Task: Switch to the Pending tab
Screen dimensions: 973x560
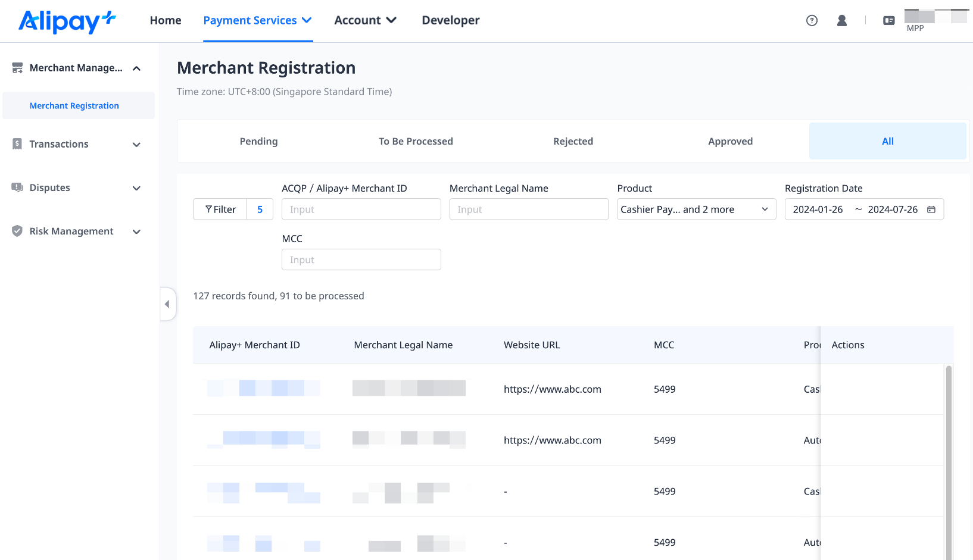Action: click(258, 141)
